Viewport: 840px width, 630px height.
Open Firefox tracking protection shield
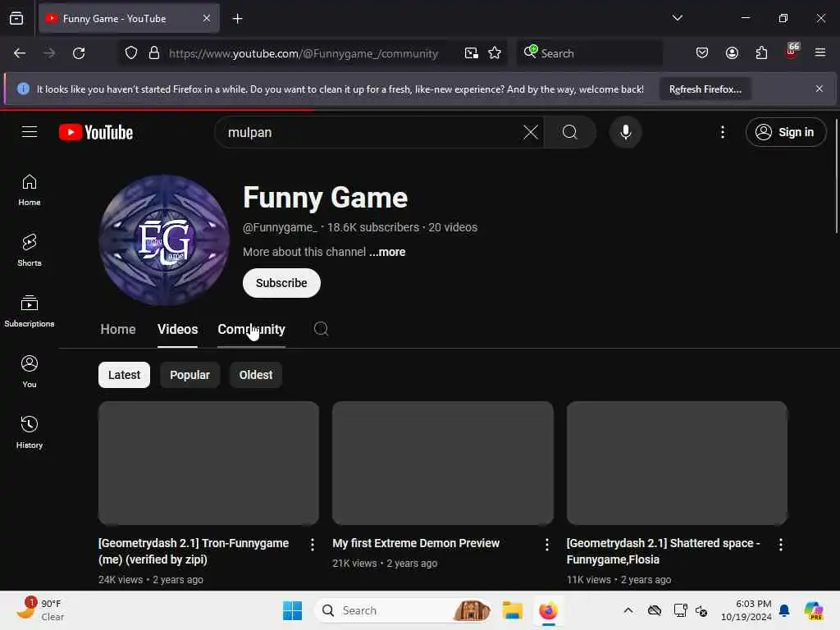[131, 53]
